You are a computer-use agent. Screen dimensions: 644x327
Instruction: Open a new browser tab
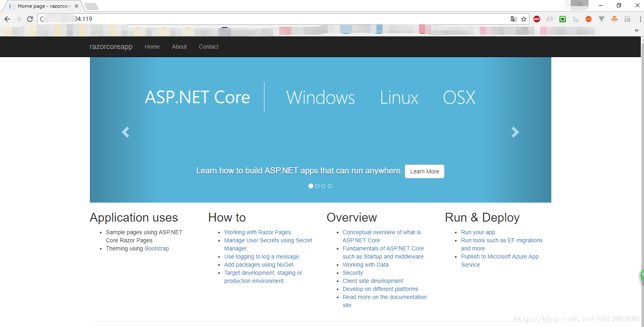point(91,6)
